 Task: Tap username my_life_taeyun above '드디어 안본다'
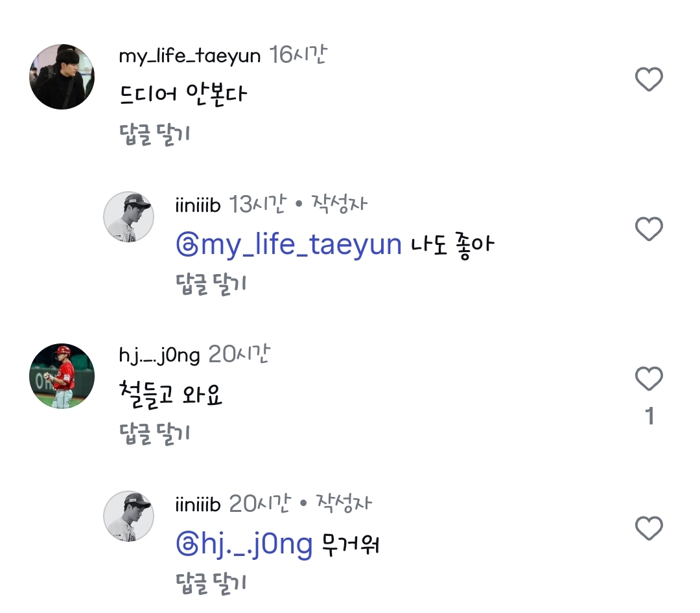tap(189, 56)
